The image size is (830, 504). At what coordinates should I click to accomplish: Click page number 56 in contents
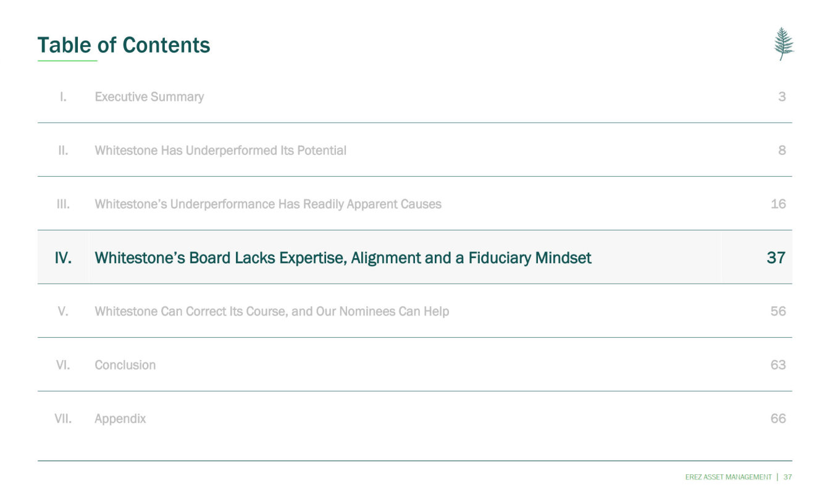pos(778,311)
